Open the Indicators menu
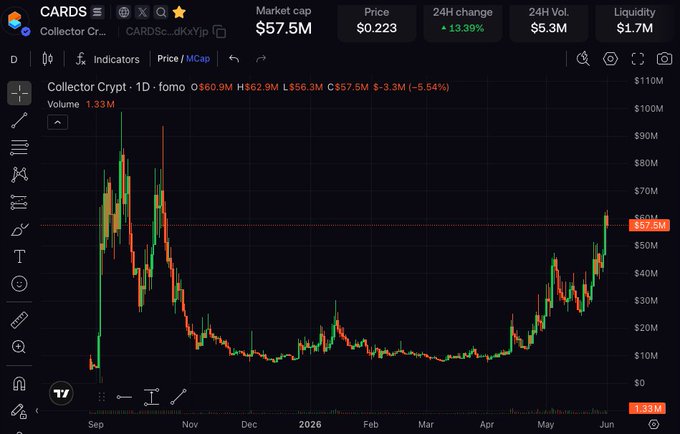This screenshot has height=434, width=680. [x=108, y=59]
